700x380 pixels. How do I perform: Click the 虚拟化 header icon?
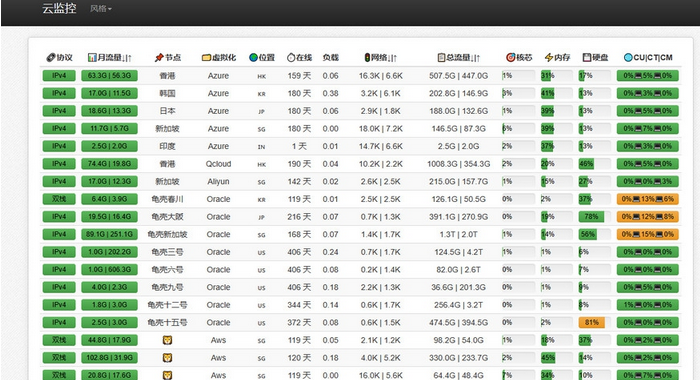point(206,58)
